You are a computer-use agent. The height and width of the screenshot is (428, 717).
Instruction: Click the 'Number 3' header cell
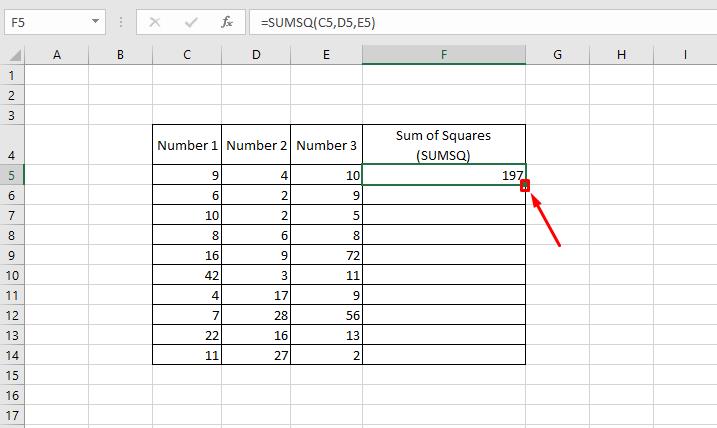point(326,144)
